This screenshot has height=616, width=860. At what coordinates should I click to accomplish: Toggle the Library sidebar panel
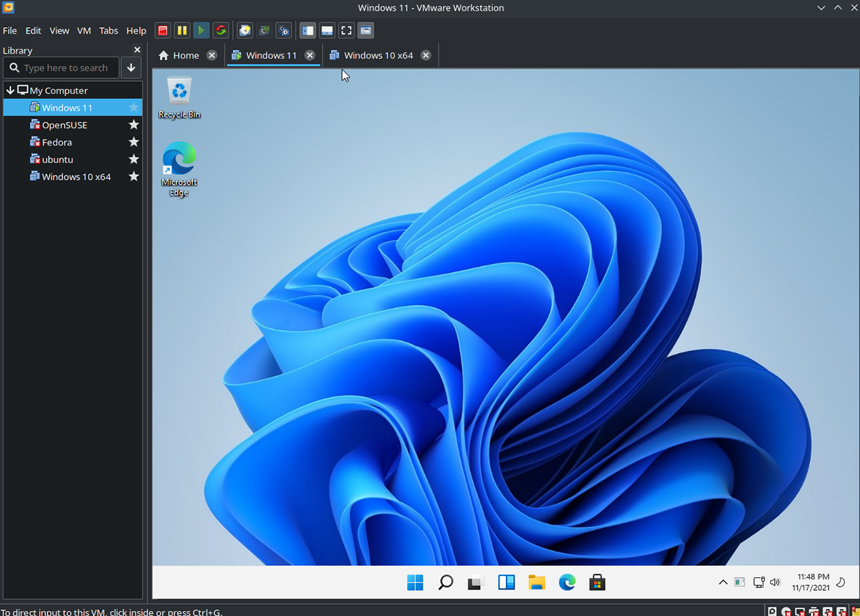pyautogui.click(x=307, y=30)
